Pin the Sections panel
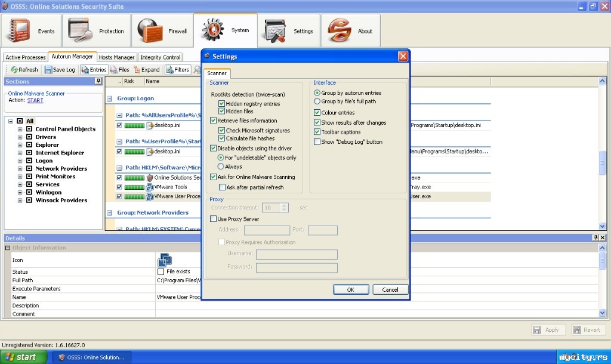 (98, 81)
